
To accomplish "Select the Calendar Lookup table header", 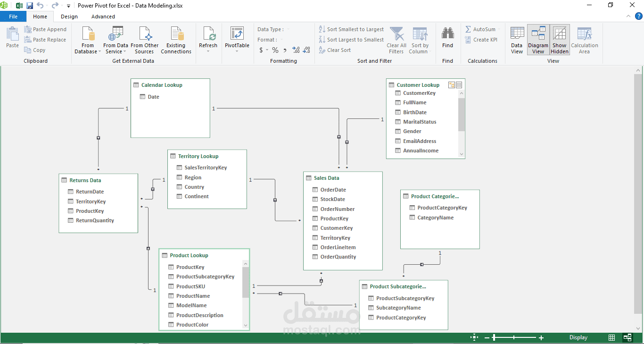I will (170, 85).
